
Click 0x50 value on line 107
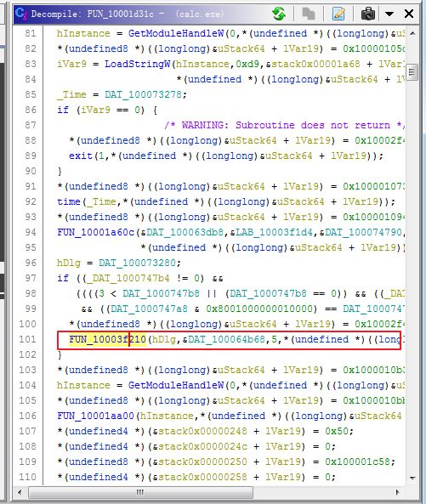click(337, 431)
